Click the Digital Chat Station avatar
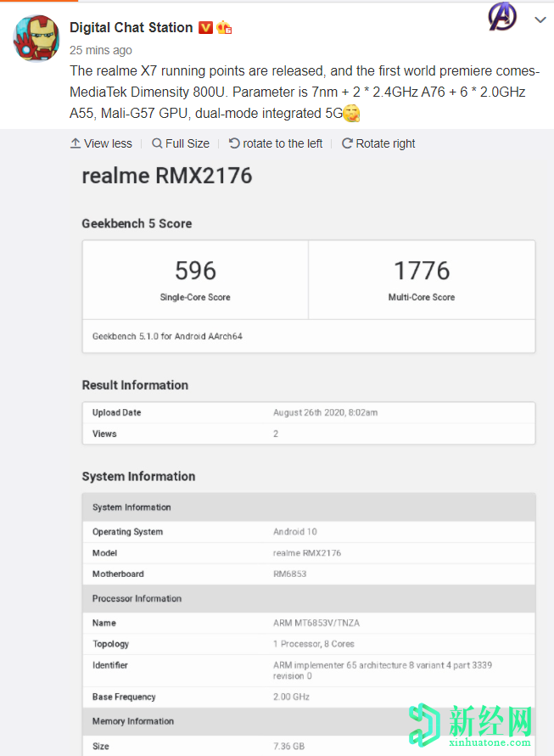This screenshot has height=756, width=554. [36, 38]
